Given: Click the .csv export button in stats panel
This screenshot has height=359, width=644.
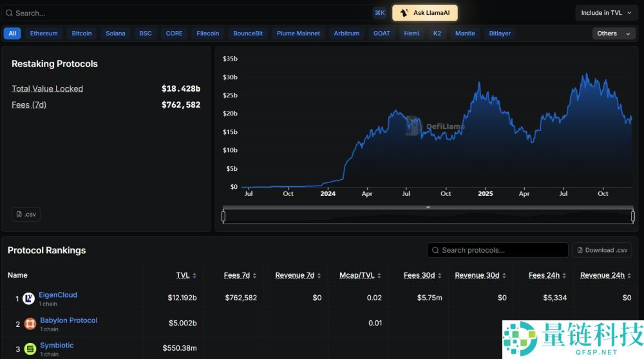Looking at the screenshot, I should coord(26,214).
